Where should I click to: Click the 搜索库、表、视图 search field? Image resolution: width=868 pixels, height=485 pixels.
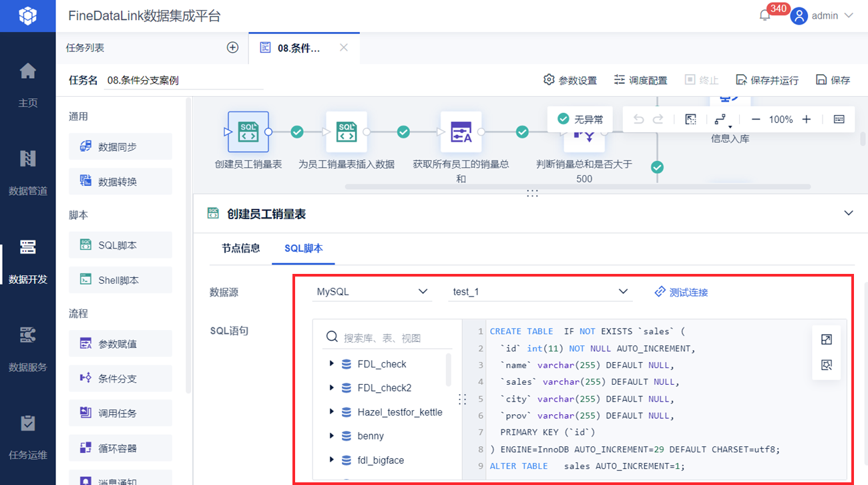[388, 337]
